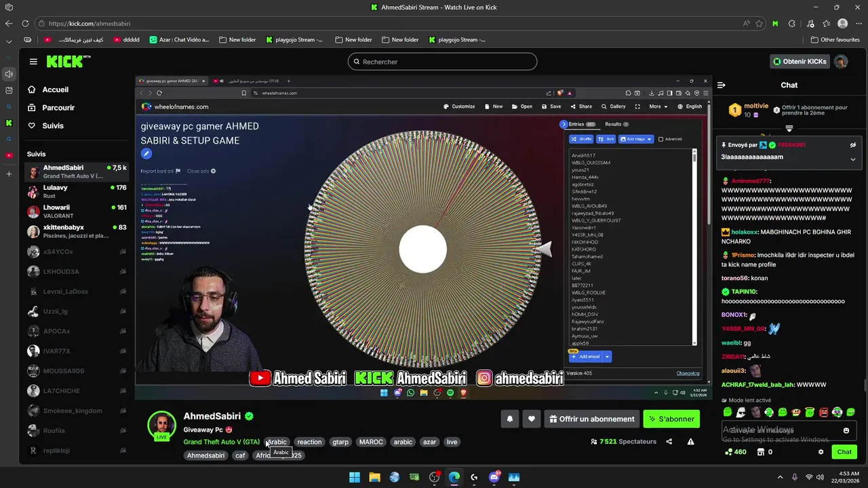Show hidden system tray icons

click(x=780, y=477)
